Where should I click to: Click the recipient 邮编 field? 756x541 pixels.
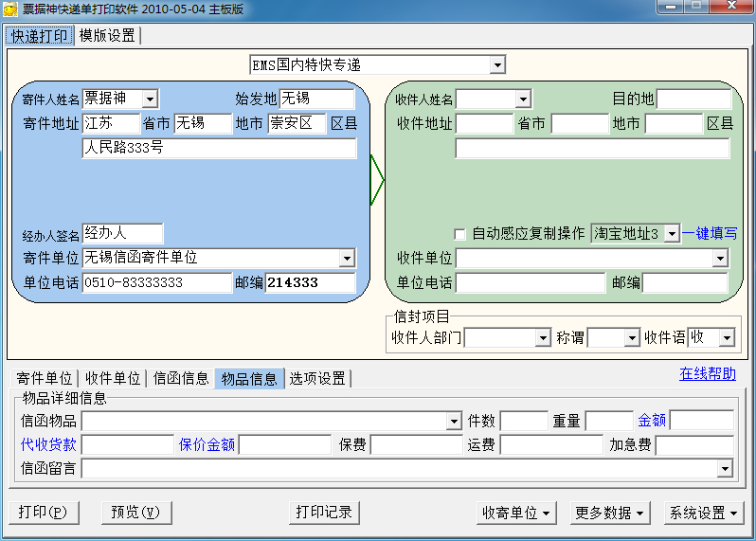click(685, 283)
